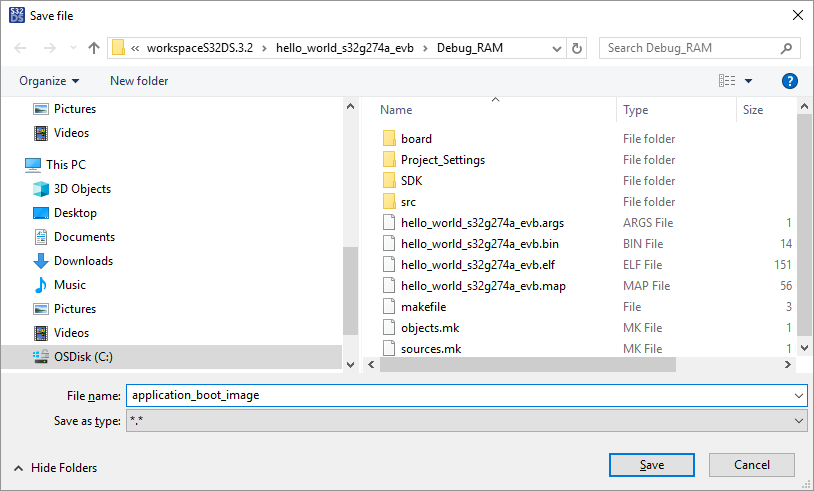
Task: Open Downloads folder in the sidebar
Action: pyautogui.click(x=83, y=261)
